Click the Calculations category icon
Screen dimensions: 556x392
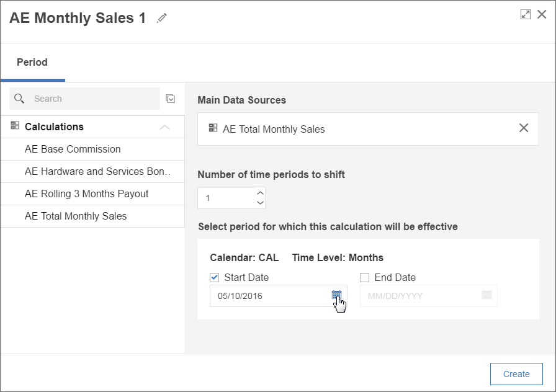click(16, 126)
